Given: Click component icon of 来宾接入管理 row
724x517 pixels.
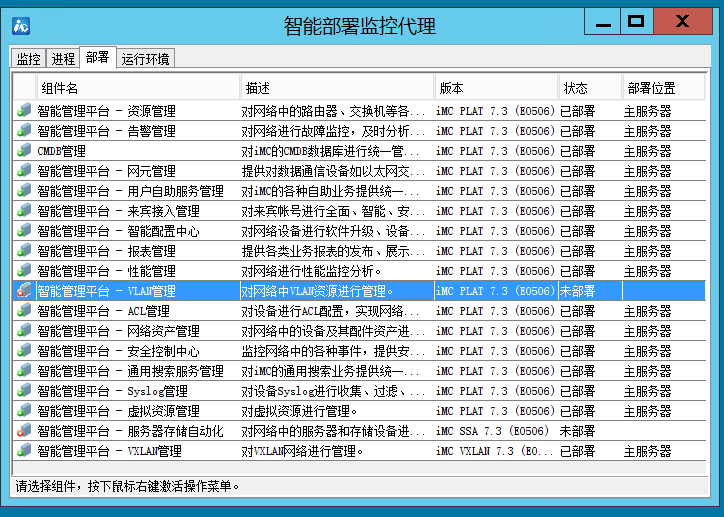Looking at the screenshot, I should tap(24, 211).
